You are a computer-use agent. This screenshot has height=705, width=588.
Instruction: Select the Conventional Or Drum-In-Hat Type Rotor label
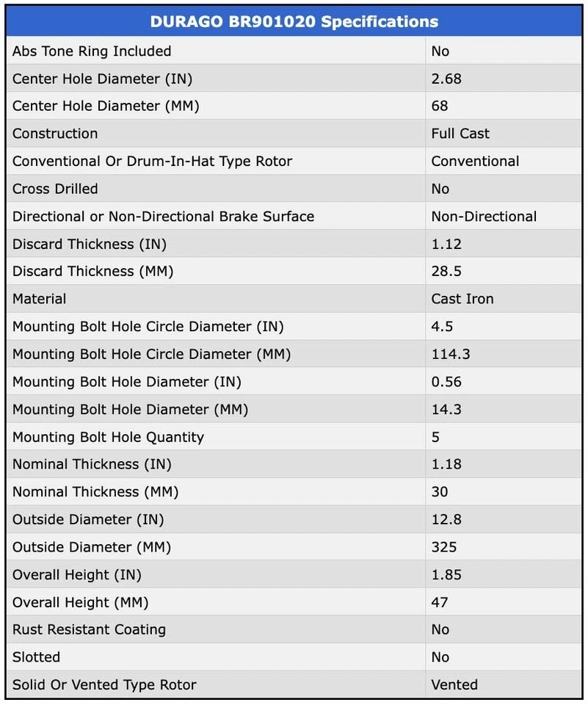point(153,162)
